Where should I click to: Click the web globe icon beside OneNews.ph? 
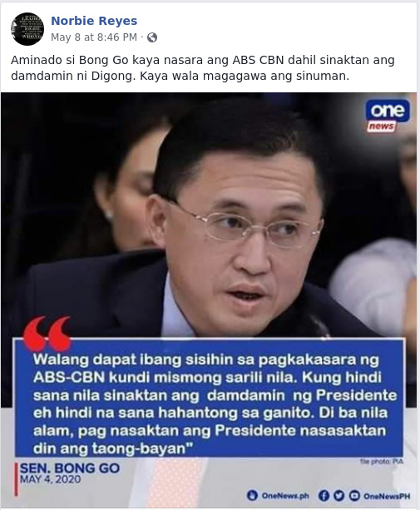click(x=252, y=496)
